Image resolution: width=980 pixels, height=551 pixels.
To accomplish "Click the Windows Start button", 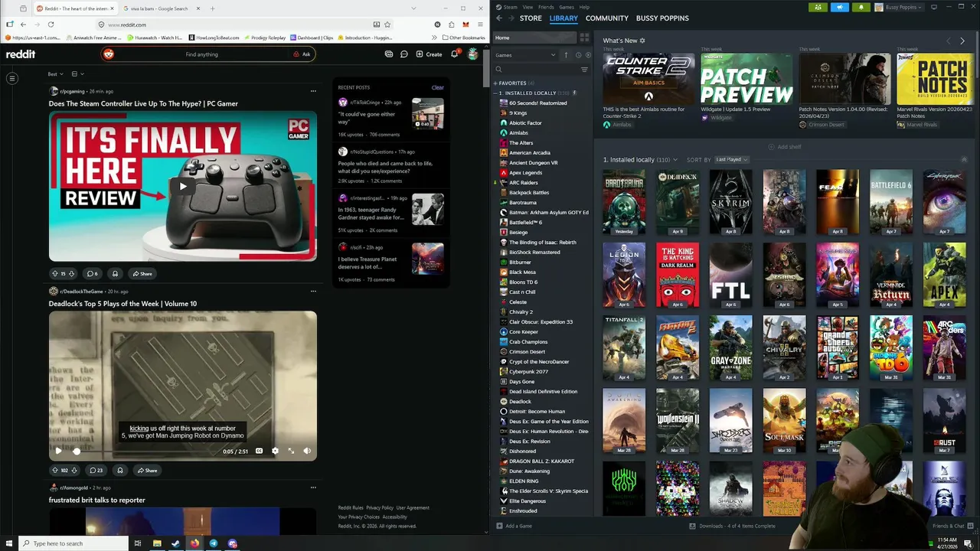I will (x=8, y=543).
